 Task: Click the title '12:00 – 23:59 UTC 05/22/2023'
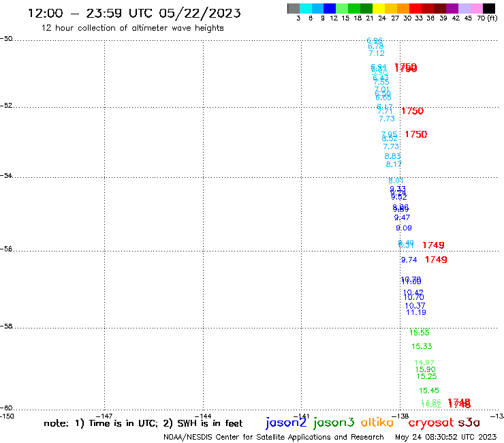(134, 13)
